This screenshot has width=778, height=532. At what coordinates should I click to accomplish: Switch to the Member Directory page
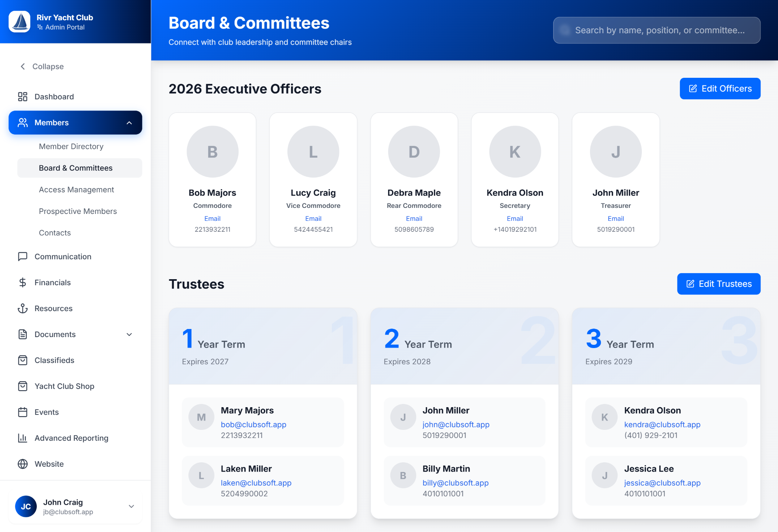pyautogui.click(x=71, y=146)
